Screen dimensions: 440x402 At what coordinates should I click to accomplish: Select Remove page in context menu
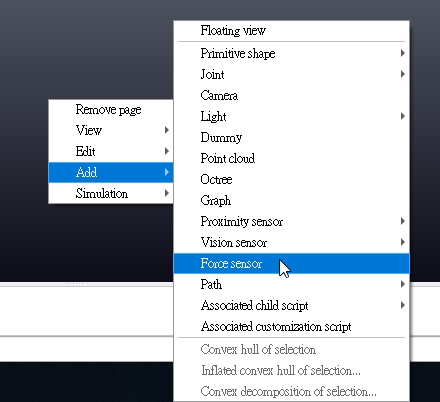[x=111, y=109]
